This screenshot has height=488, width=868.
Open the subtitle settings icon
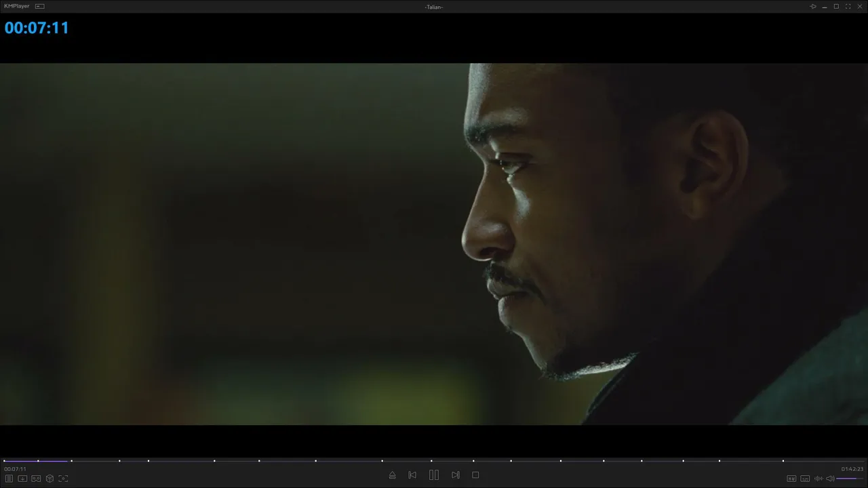click(x=805, y=479)
